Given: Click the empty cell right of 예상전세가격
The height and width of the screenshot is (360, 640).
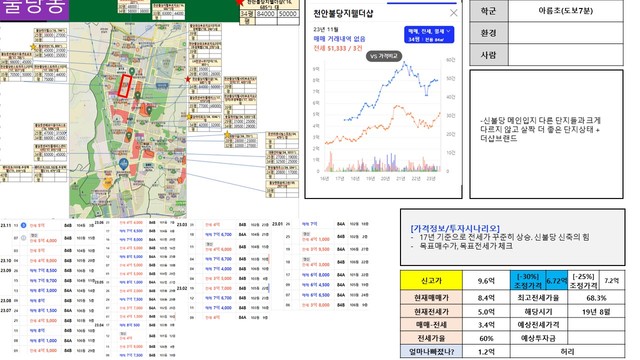Looking at the screenshot, I should tap(596, 325).
